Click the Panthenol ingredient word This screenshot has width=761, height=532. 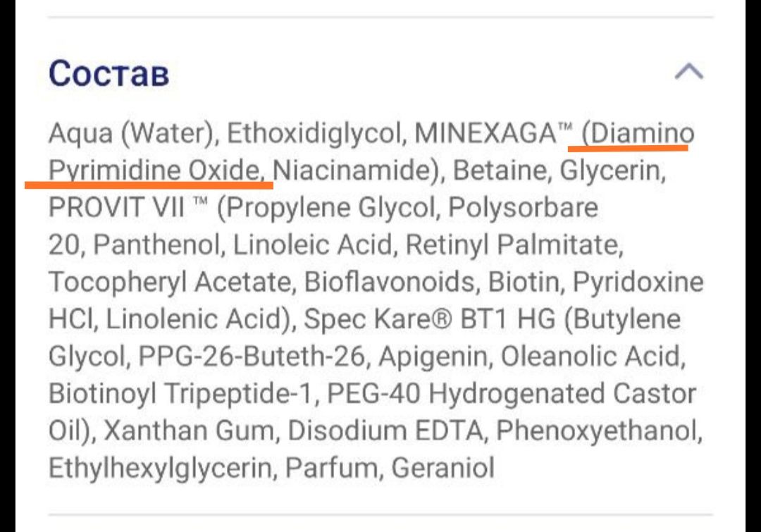[x=156, y=245]
